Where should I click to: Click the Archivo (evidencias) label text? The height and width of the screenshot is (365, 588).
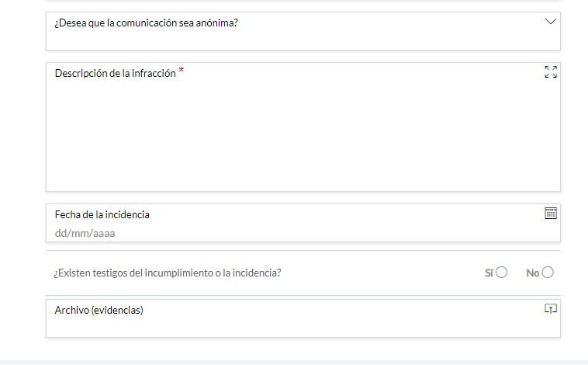point(99,310)
